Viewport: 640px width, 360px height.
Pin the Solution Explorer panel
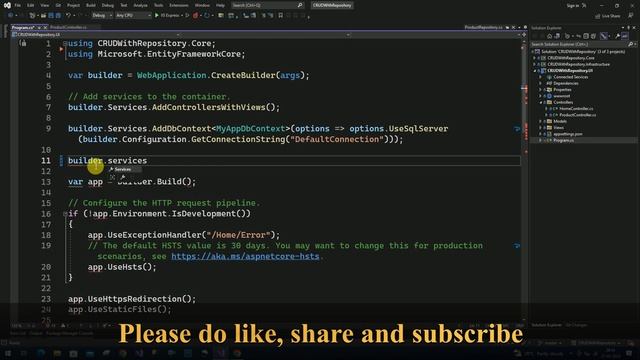629,28
